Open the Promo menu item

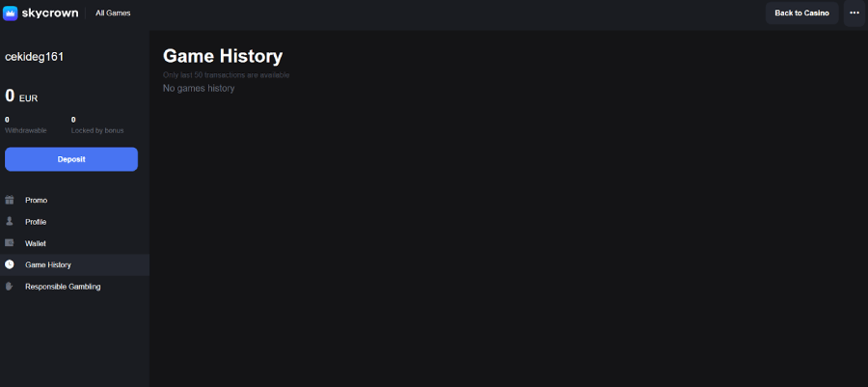pos(37,200)
